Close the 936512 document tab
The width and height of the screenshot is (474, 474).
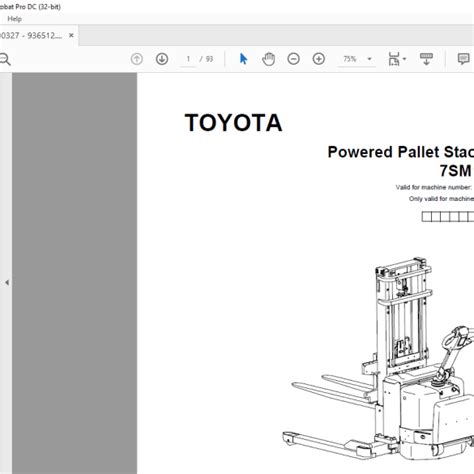coord(71,35)
